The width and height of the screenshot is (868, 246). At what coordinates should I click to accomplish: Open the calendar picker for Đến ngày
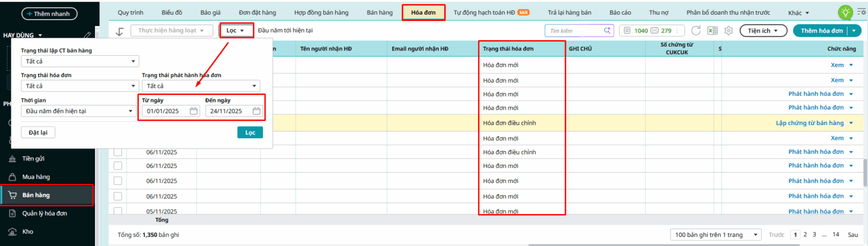coord(257,111)
